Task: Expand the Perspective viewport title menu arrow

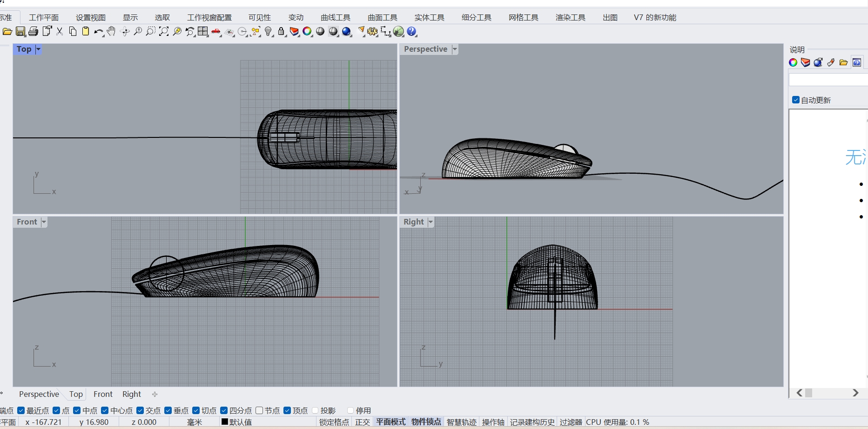Action: pos(455,49)
